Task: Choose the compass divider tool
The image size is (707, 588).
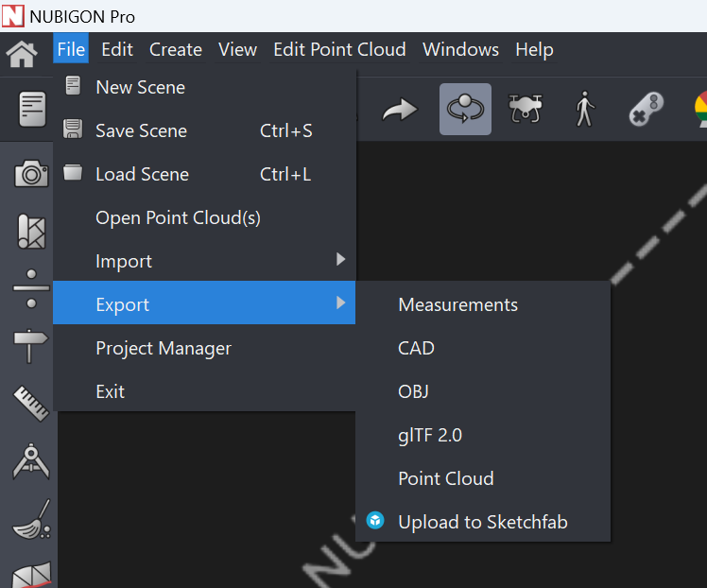Action: [31, 461]
